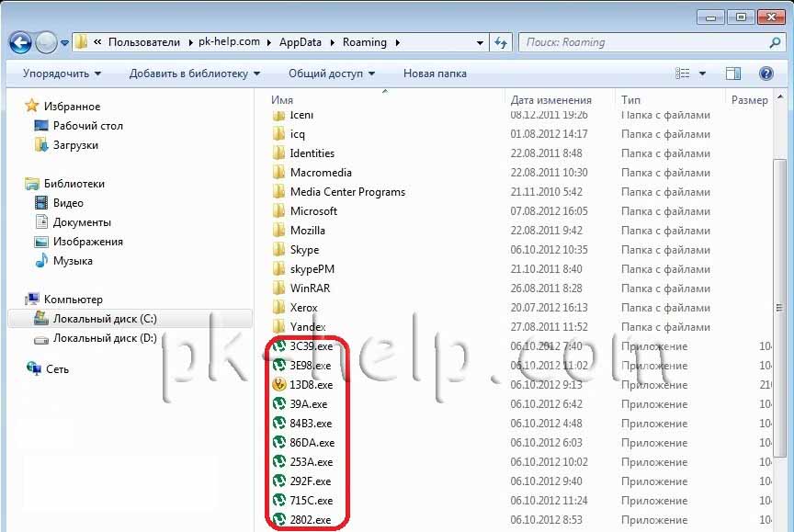Open Help via the question mark icon
Viewport: 794px width, 532px height.
[766, 74]
